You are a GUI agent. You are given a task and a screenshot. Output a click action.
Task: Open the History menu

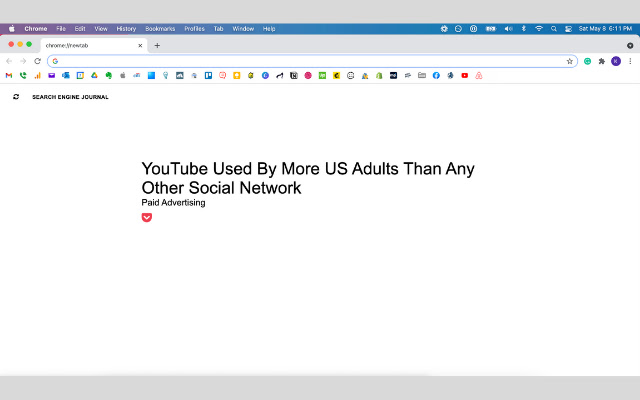pos(126,29)
